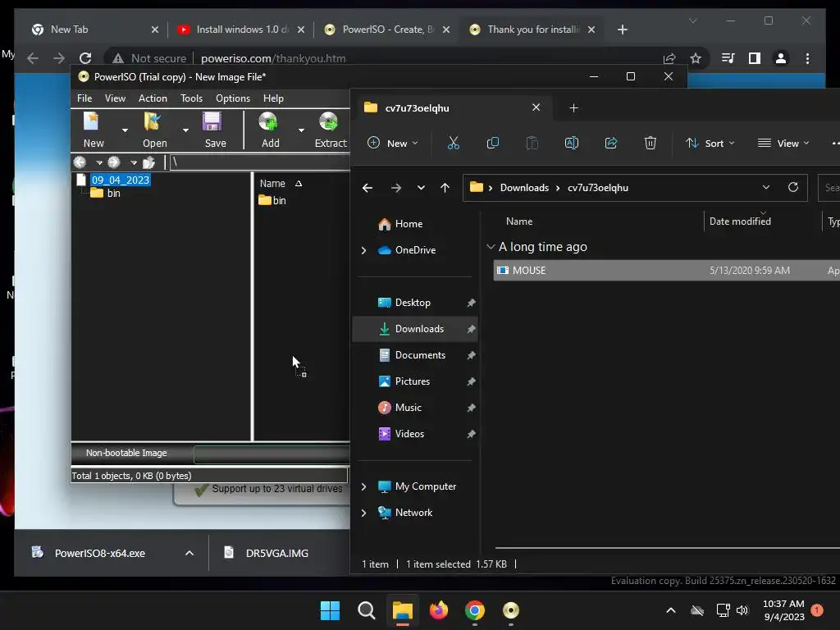Click the Open icon in PowerISO toolbar
The height and width of the screenshot is (630, 840).
[153, 122]
